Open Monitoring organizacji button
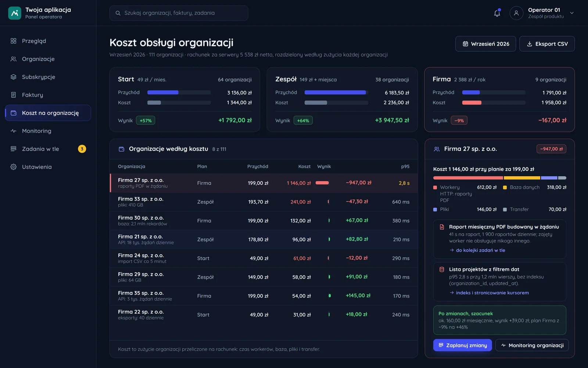This screenshot has width=588, height=368. (532, 345)
